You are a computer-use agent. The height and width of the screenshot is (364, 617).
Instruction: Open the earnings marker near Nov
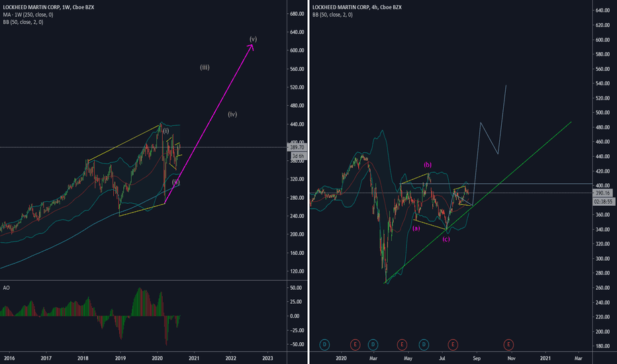tap(508, 345)
